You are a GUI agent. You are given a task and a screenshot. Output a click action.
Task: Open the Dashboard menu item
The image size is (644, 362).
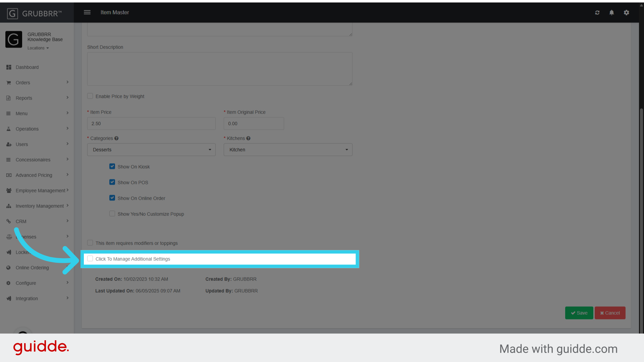tap(37, 67)
